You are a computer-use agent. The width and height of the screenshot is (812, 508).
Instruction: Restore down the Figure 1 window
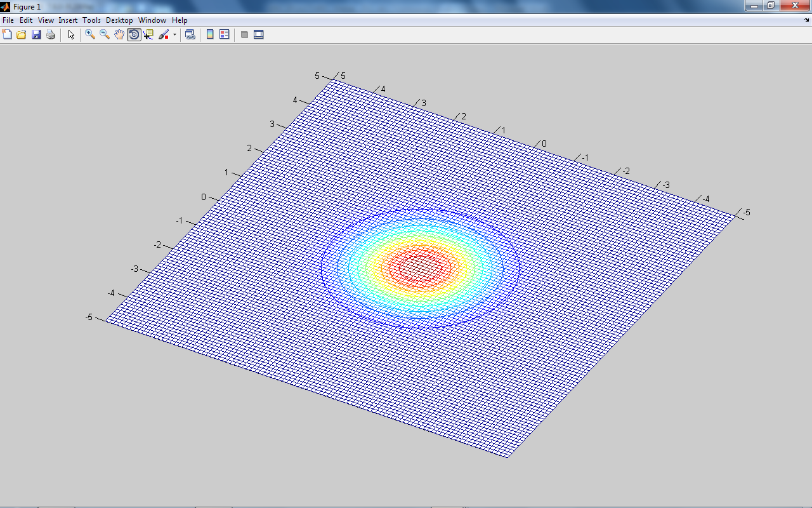tap(770, 5)
